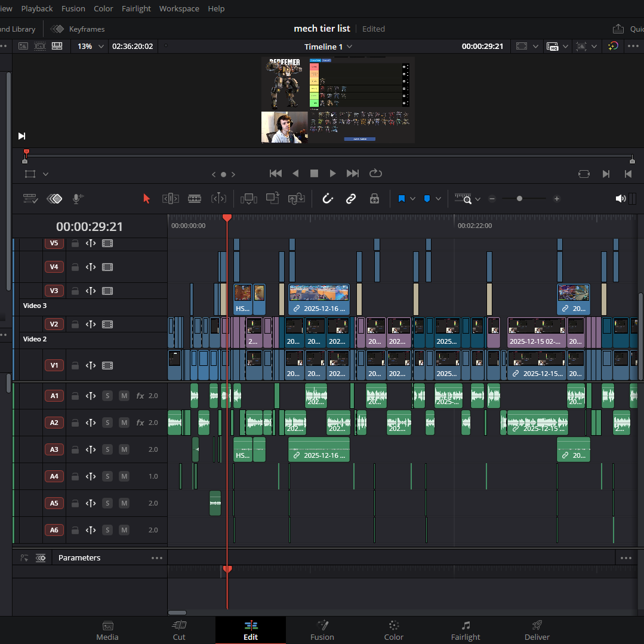Click the loop playback button
Image resolution: width=644 pixels, height=644 pixels.
click(375, 173)
